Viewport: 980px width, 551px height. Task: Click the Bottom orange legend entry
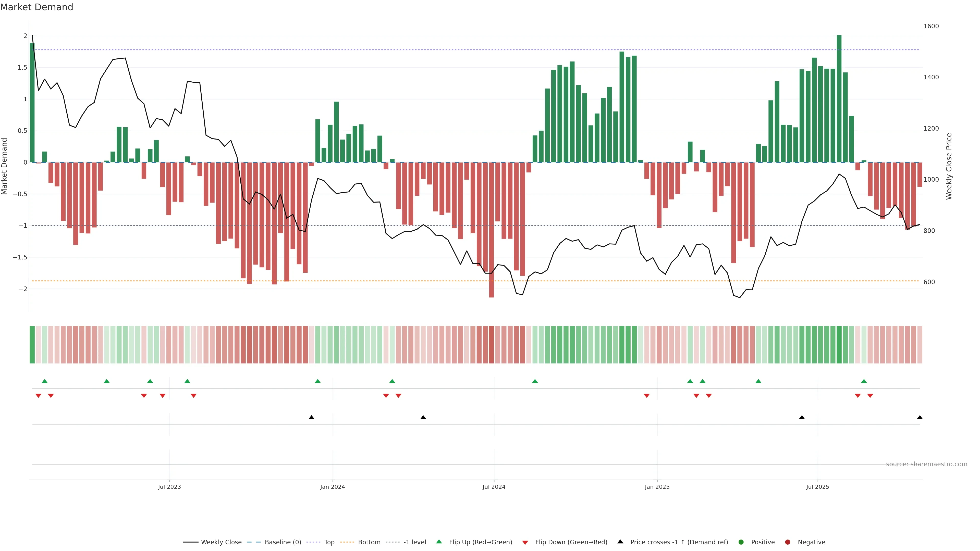[x=369, y=542]
